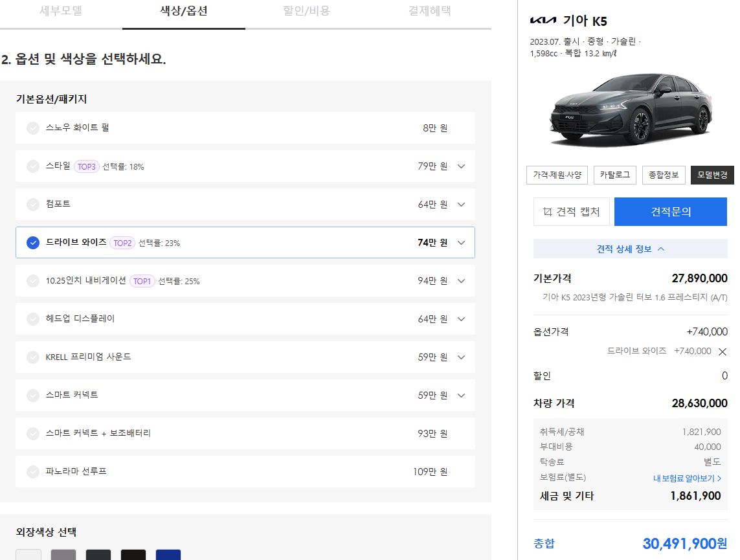740x560 pixels.
Task: Open the 색상/옵션 tab
Action: click(x=184, y=11)
